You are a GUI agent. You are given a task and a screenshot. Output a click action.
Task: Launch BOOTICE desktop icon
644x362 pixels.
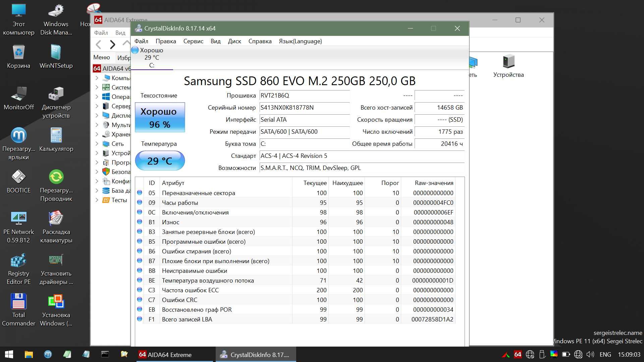point(18,181)
